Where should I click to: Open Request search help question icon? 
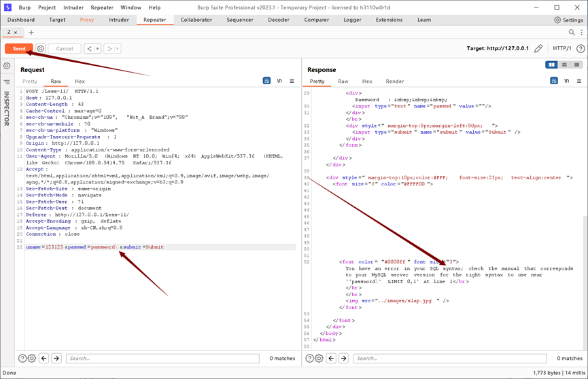[x=22, y=359]
